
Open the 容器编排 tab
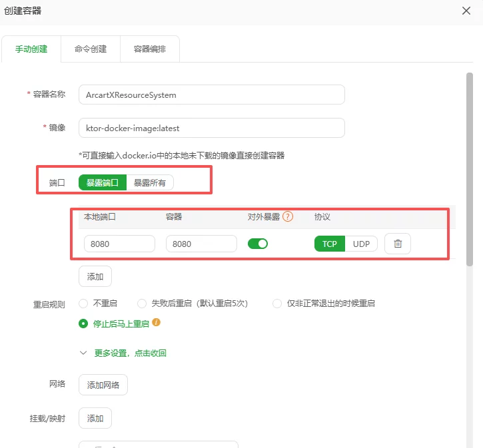pos(149,49)
